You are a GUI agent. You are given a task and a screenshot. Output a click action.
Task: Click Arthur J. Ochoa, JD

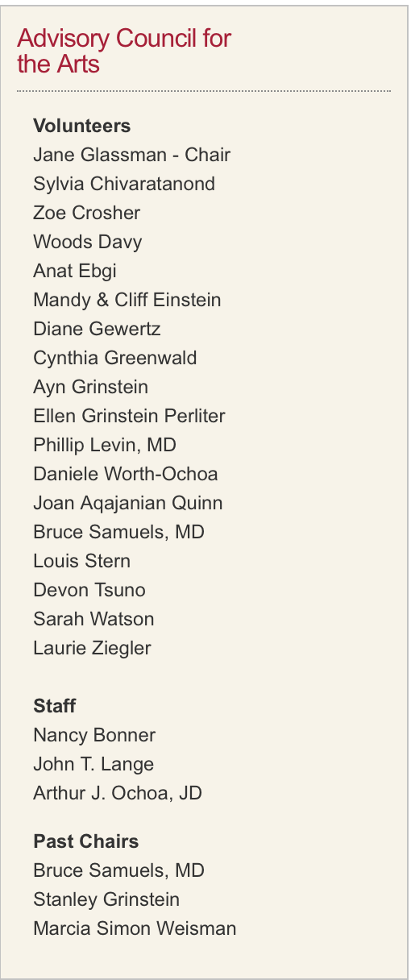pyautogui.click(x=118, y=793)
